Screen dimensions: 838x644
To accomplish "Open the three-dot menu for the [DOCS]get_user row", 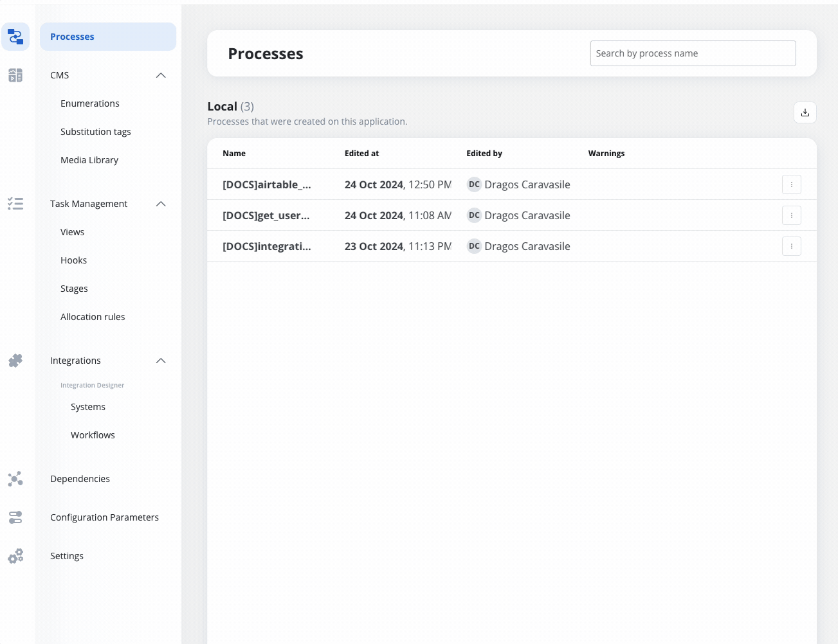I will pos(792,215).
